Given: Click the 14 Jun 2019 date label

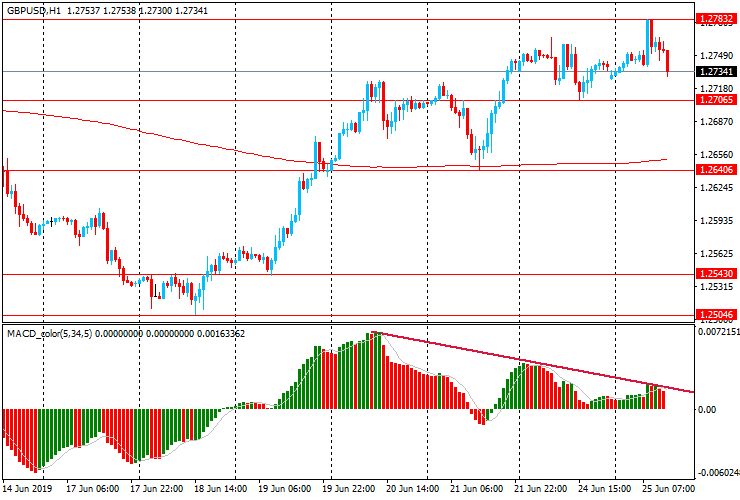Looking at the screenshot, I should [27, 488].
